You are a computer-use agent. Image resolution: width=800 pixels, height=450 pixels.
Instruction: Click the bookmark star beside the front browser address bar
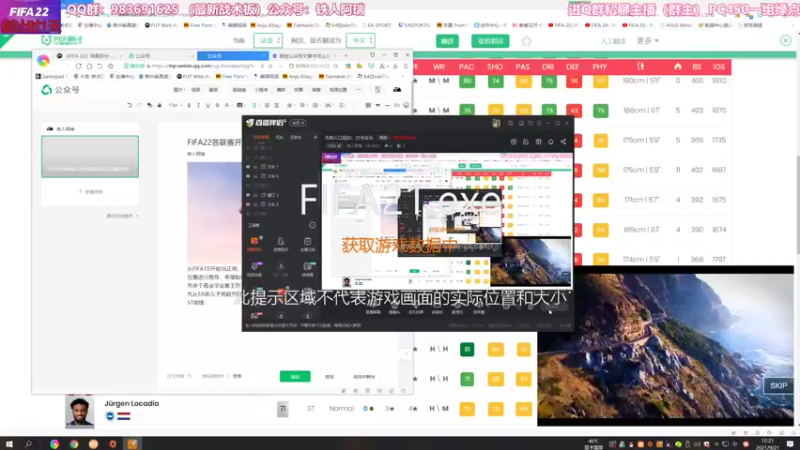(111, 66)
